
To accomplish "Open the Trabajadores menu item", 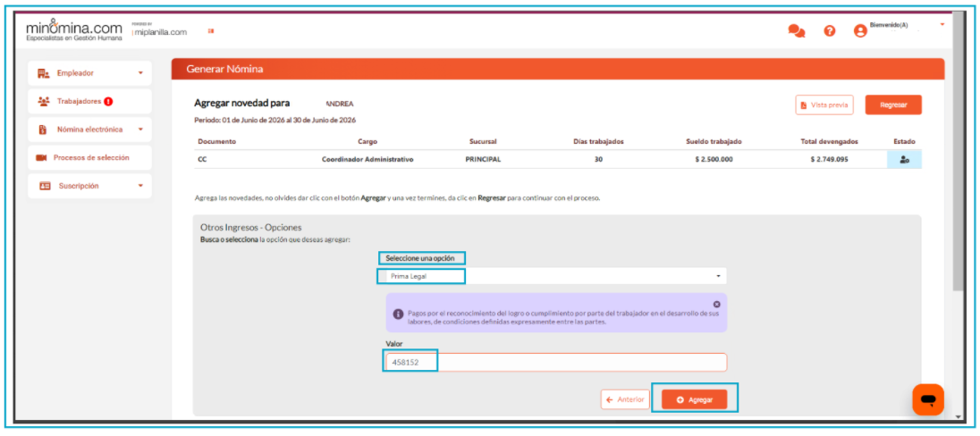I will tap(89, 101).
